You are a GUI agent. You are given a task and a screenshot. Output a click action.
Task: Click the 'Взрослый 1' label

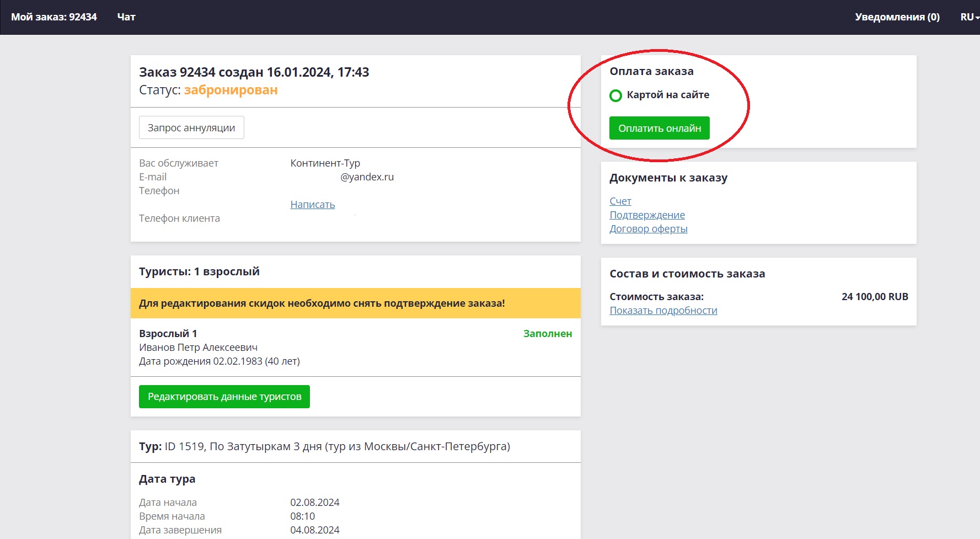coord(168,334)
